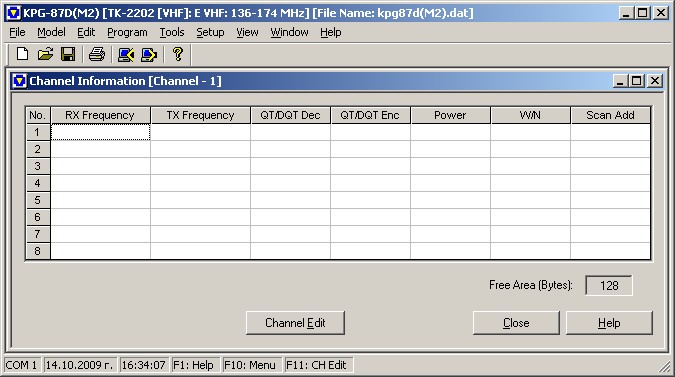
Task: Click the Read data from radio icon
Action: pyautogui.click(x=126, y=55)
